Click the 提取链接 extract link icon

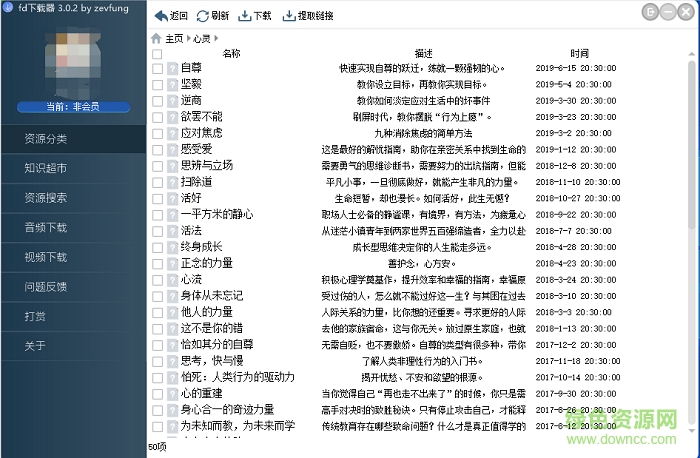[x=289, y=16]
